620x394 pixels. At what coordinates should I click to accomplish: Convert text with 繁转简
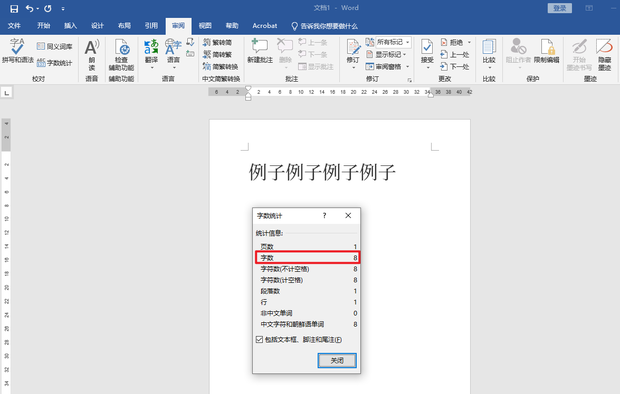tap(217, 42)
